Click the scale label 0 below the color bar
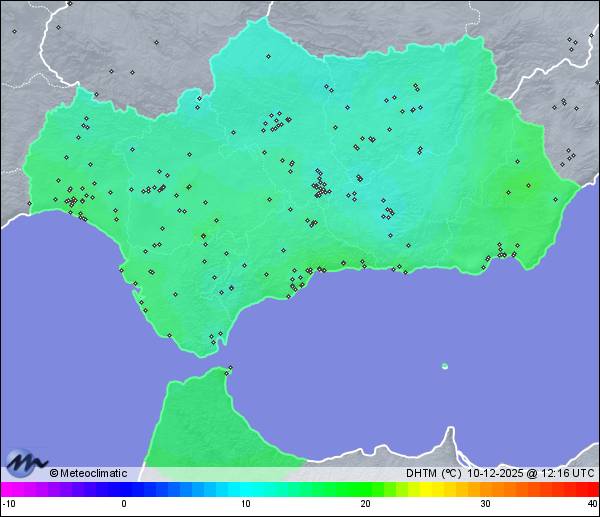This screenshot has height=517, width=600. click(x=124, y=504)
